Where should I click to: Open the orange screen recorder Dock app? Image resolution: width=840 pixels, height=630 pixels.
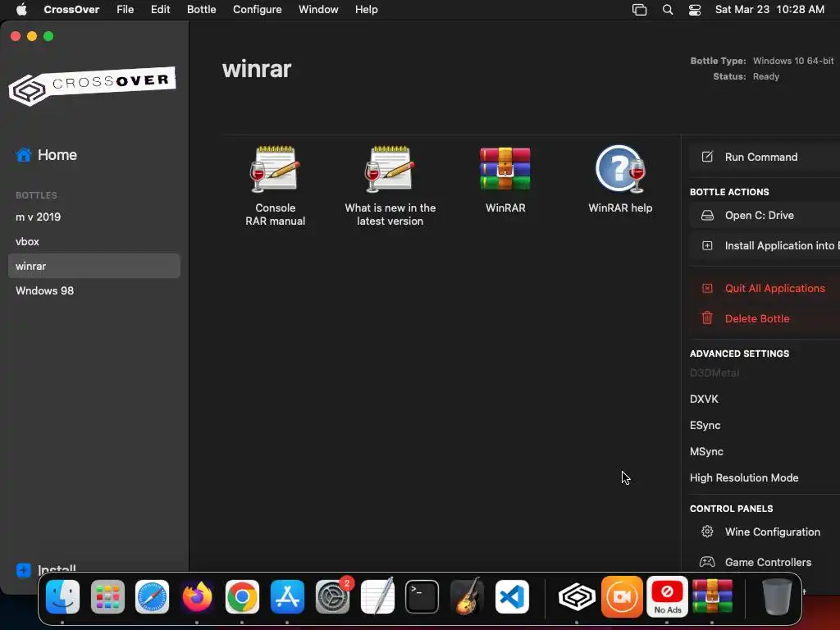pyautogui.click(x=622, y=596)
